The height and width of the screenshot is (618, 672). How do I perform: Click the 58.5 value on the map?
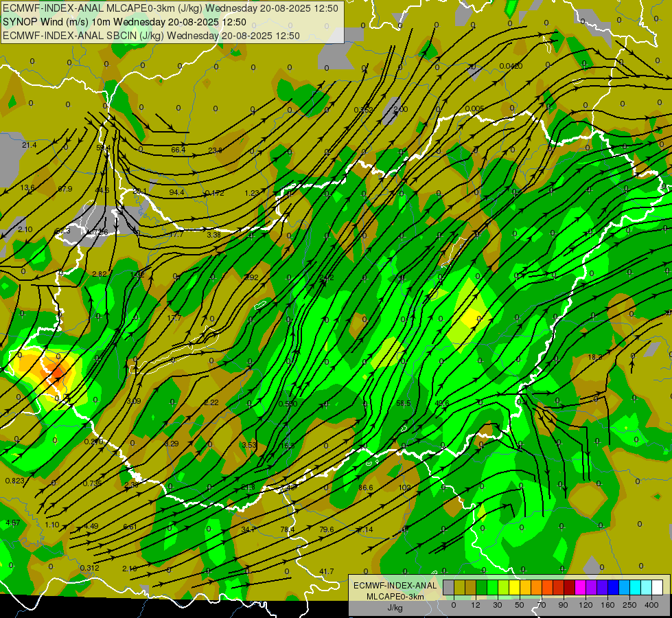[404, 403]
